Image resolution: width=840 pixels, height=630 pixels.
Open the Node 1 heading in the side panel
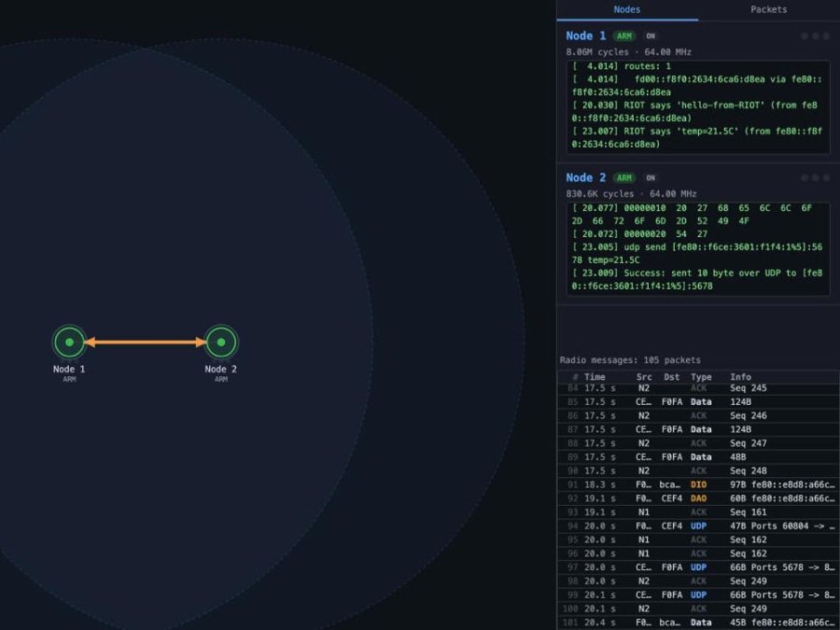585,35
